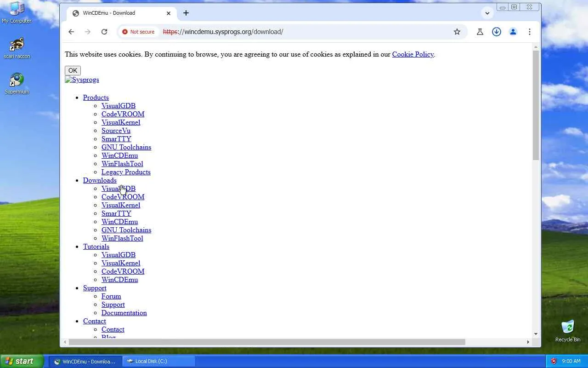Open CodeVROOM under Products
Screen dimensions: 588x368
click(123, 114)
